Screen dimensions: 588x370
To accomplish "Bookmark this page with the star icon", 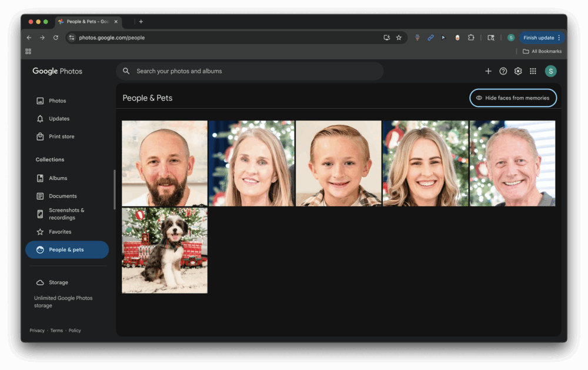I will click(x=399, y=38).
